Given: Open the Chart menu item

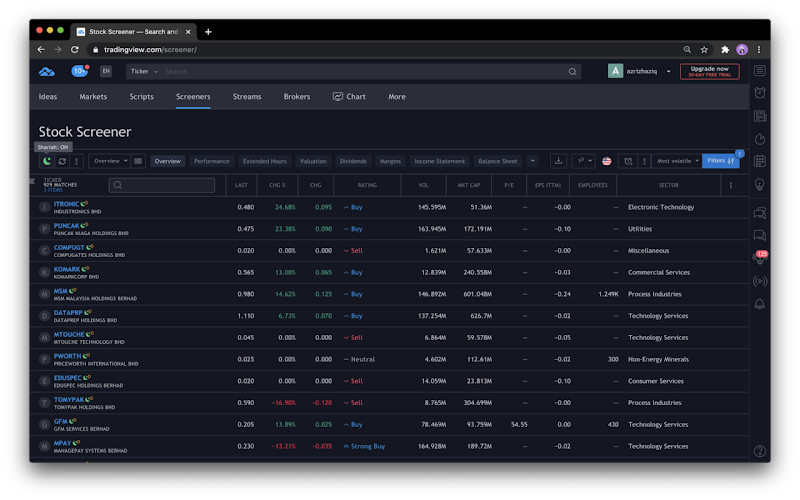Looking at the screenshot, I should pos(349,96).
